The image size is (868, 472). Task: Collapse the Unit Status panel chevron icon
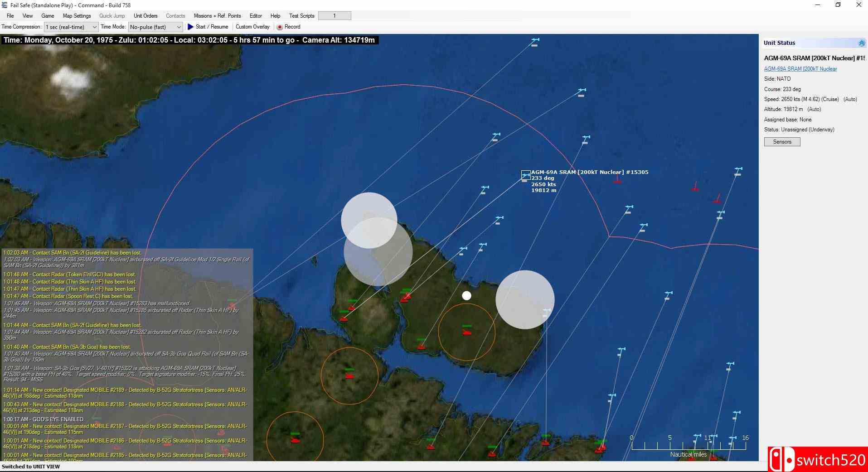tap(861, 43)
